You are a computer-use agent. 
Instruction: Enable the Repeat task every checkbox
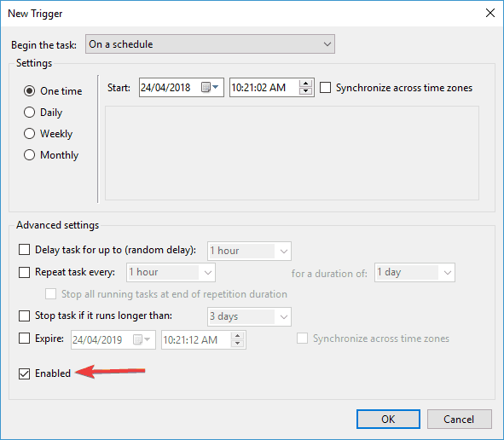[x=24, y=272]
